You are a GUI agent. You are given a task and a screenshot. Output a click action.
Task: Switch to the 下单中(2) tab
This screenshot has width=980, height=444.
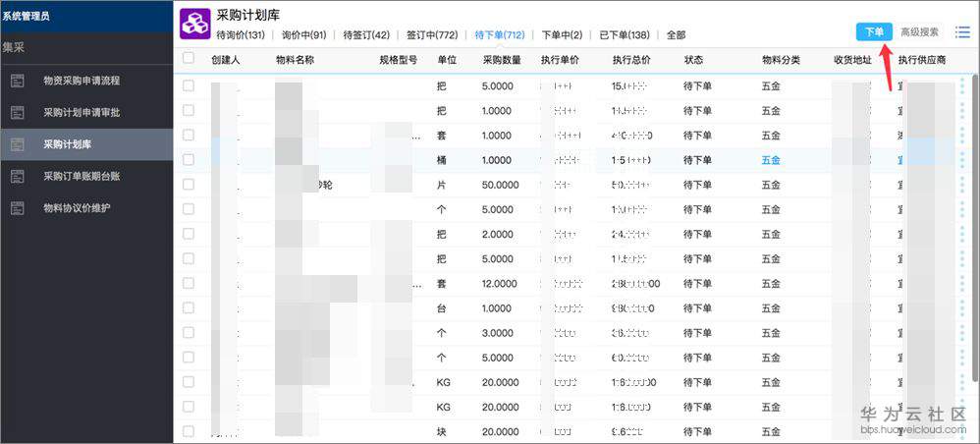point(562,35)
